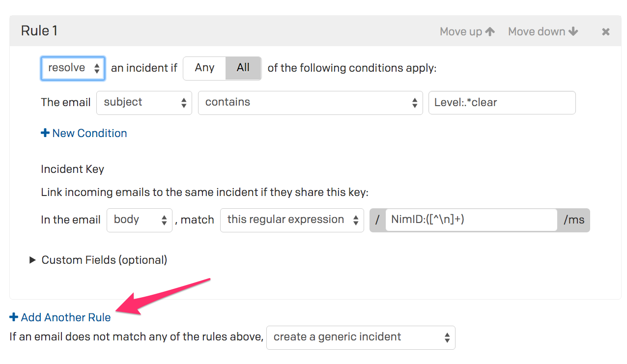
Task: Open the resolve action dropdown
Action: tap(73, 68)
